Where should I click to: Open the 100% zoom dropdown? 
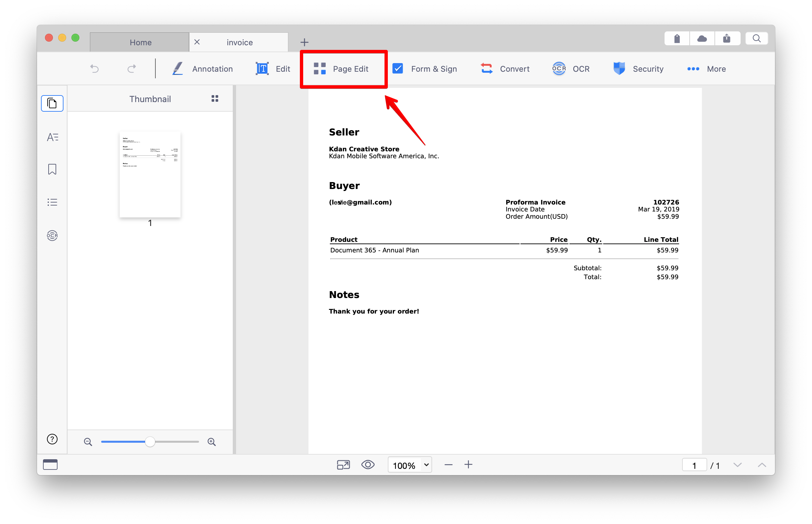410,465
